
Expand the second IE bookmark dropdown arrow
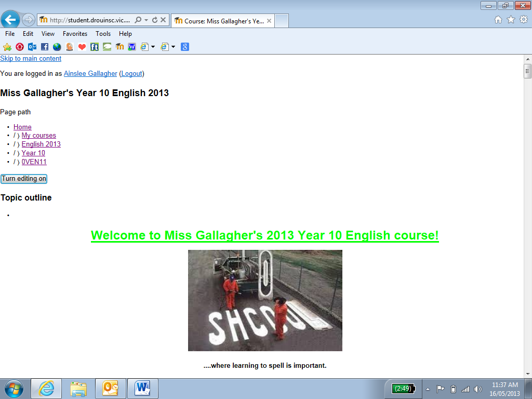174,47
